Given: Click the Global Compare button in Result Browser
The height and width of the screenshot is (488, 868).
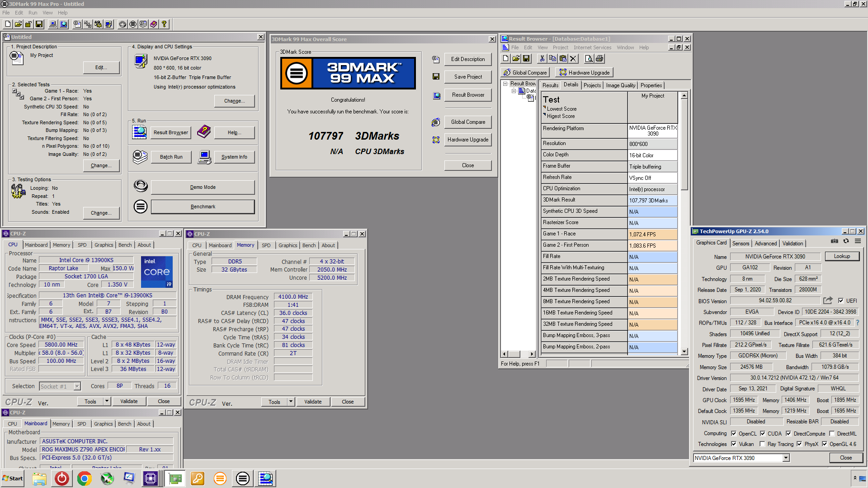Looking at the screenshot, I should [x=525, y=72].
